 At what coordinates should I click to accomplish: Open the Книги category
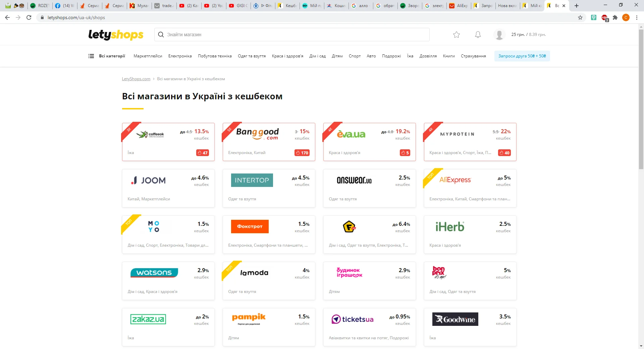click(x=449, y=56)
